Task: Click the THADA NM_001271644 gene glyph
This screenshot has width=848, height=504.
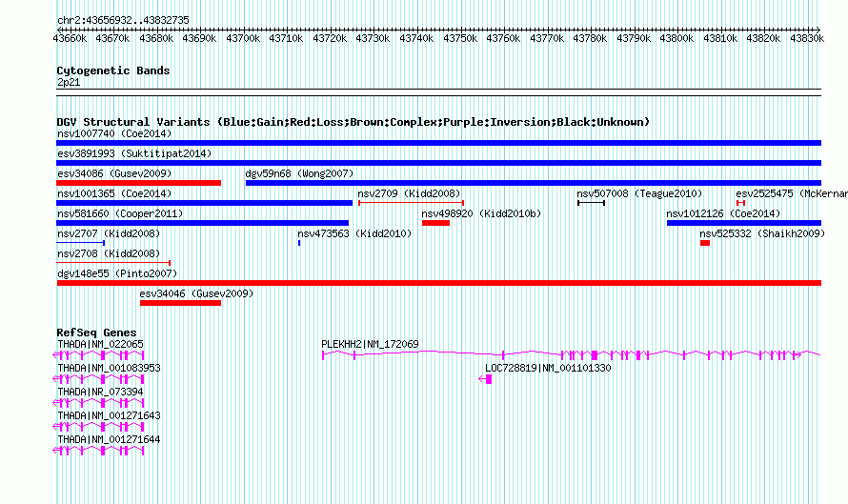Action: pyautogui.click(x=98, y=451)
